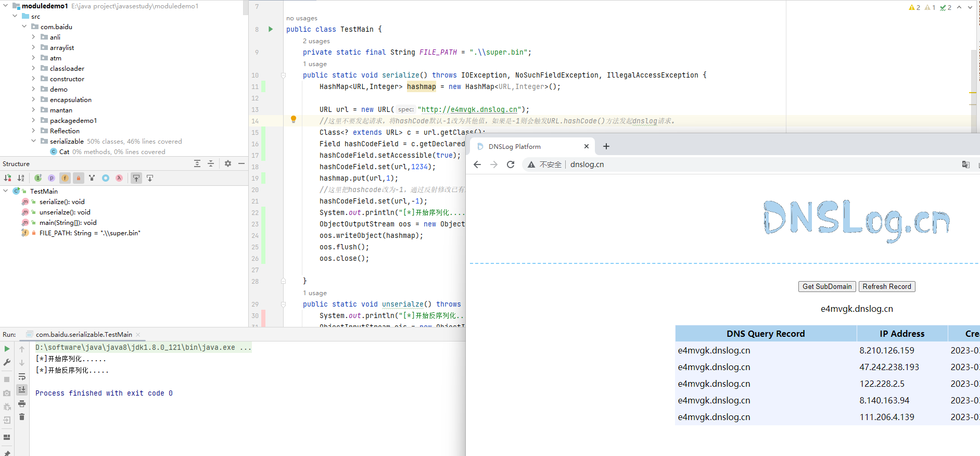Reload the dnslog.cn page
This screenshot has height=456, width=980.
coord(511,164)
